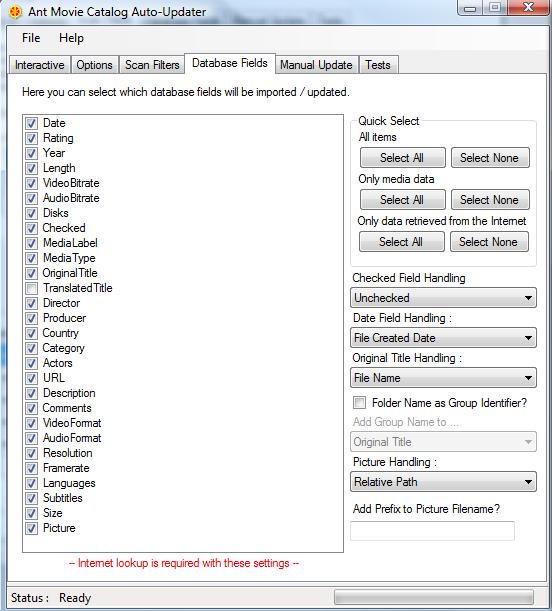
Task: Disable the VideoFormat checkbox
Action: click(x=32, y=424)
